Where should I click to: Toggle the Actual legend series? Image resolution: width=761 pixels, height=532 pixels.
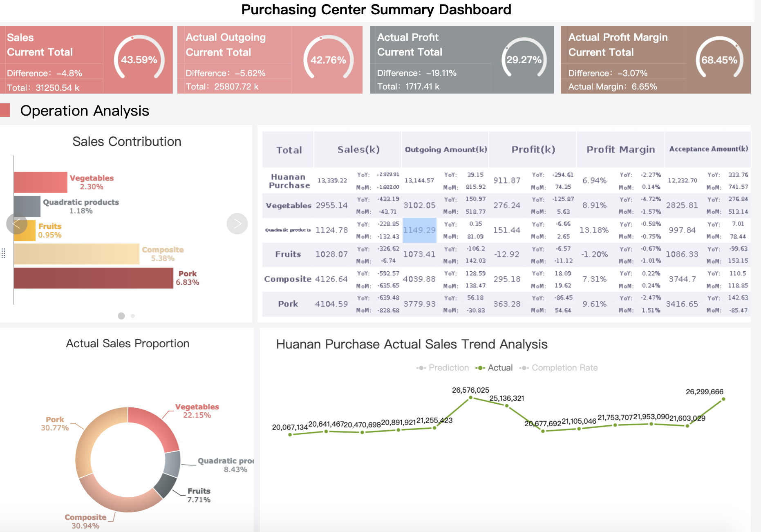click(x=494, y=368)
